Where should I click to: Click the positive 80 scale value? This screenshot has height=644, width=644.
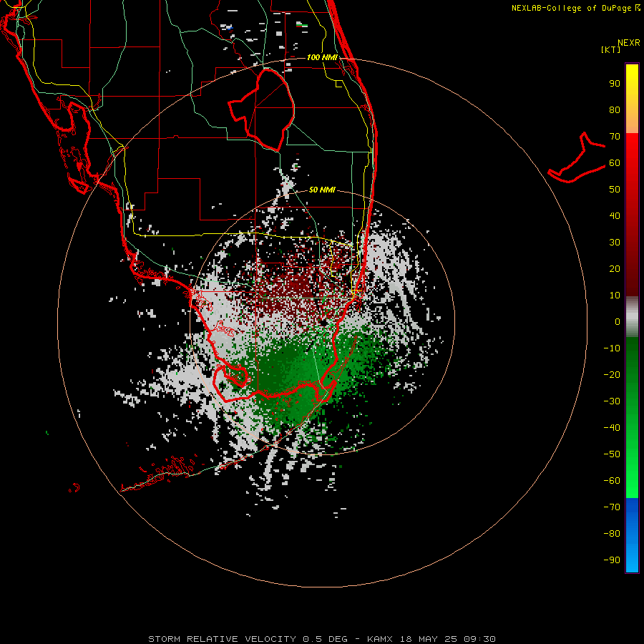[x=615, y=109]
